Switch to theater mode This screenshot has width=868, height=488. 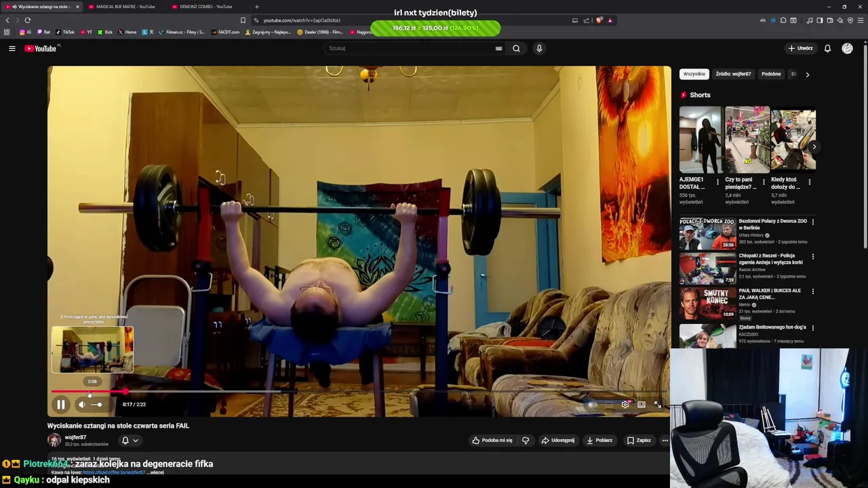(x=641, y=405)
